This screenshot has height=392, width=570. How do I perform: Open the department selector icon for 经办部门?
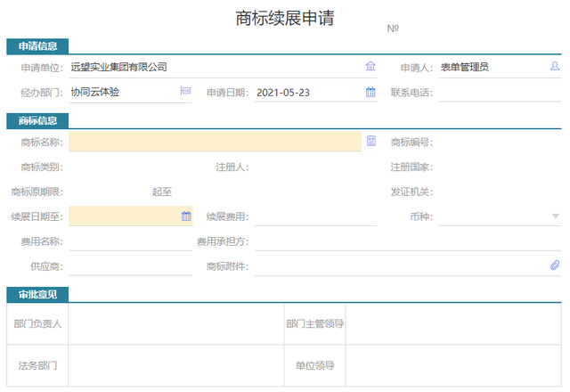(x=186, y=91)
